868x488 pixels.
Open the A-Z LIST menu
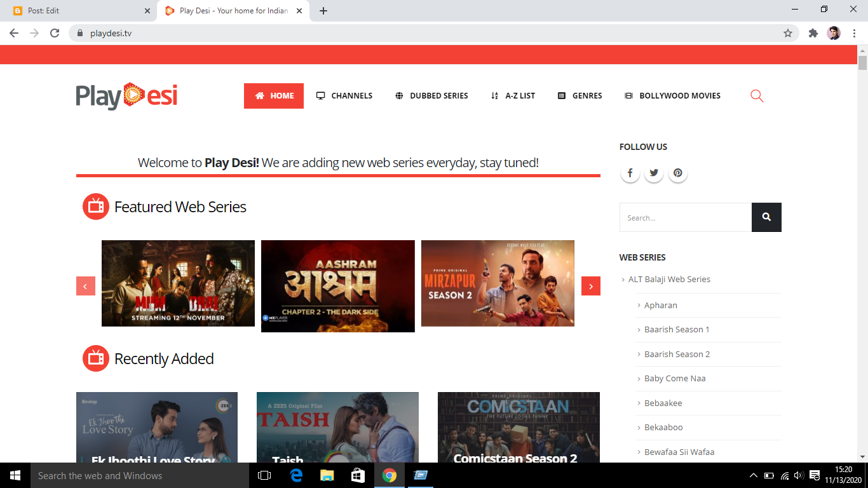tap(513, 96)
